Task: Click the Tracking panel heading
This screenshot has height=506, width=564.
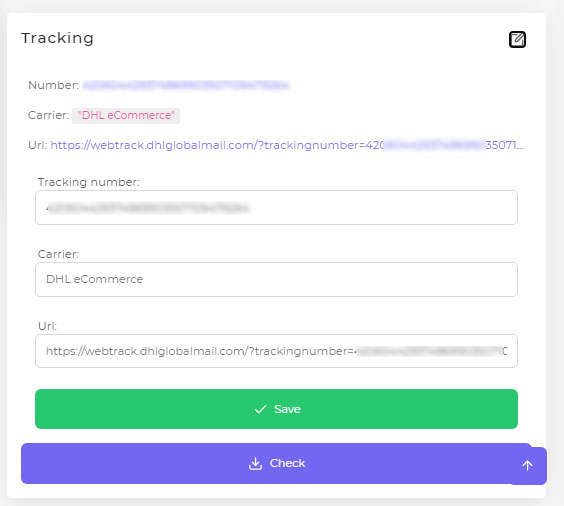Action: 58,38
